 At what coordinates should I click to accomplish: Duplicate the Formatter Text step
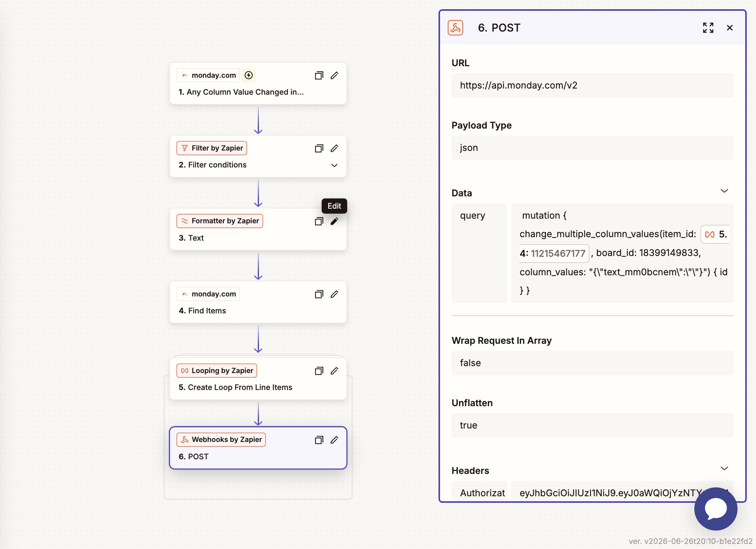319,221
